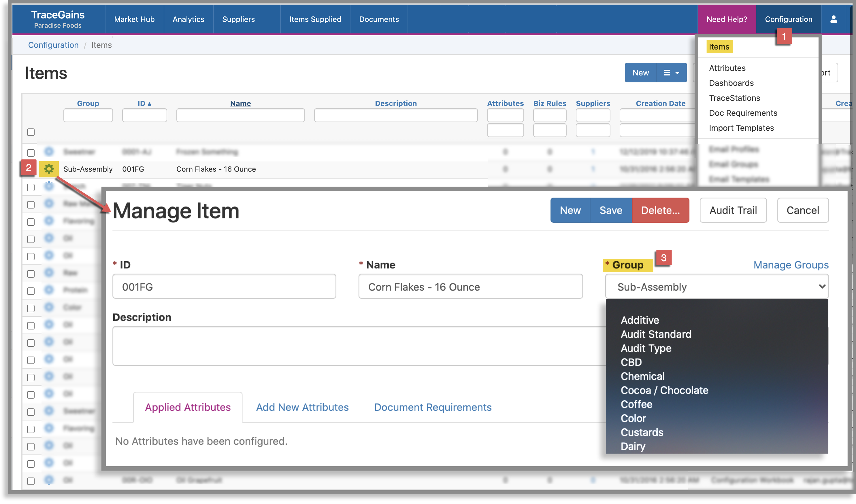This screenshot has height=504, width=856.
Task: Check the checkbox for the Sub-Assembly row
Action: (x=31, y=169)
